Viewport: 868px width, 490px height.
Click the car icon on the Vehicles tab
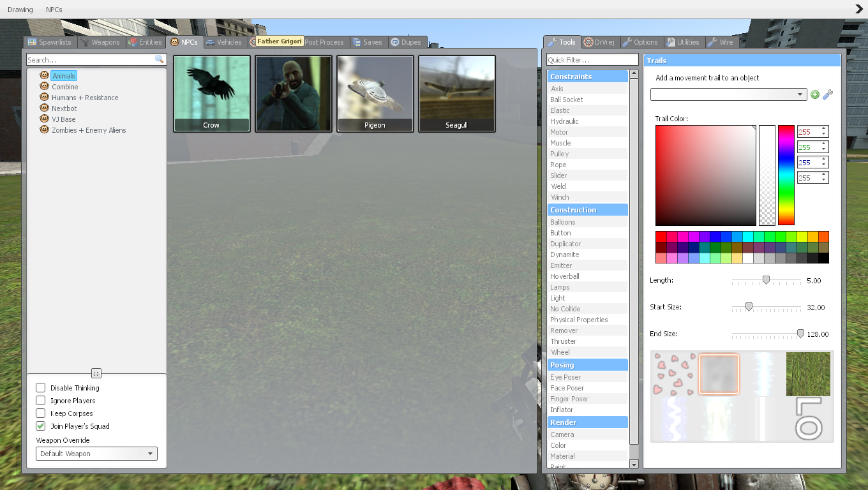tap(210, 42)
